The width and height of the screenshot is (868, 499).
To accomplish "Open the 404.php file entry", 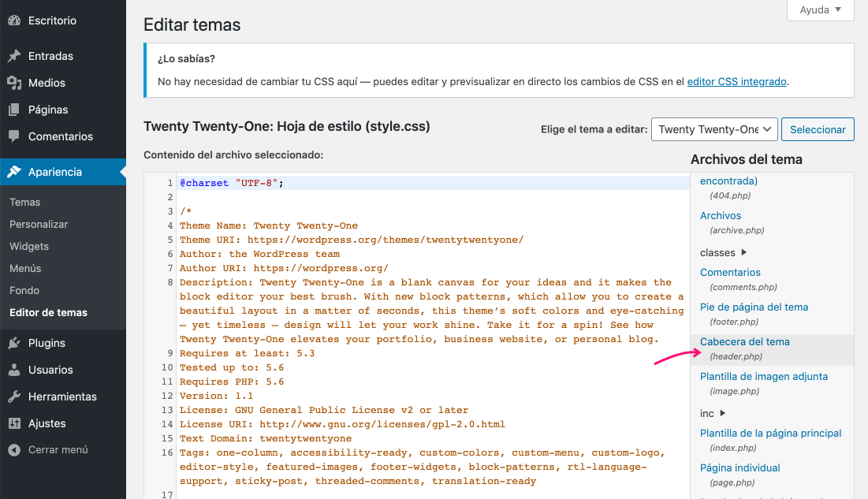I will [x=730, y=196].
